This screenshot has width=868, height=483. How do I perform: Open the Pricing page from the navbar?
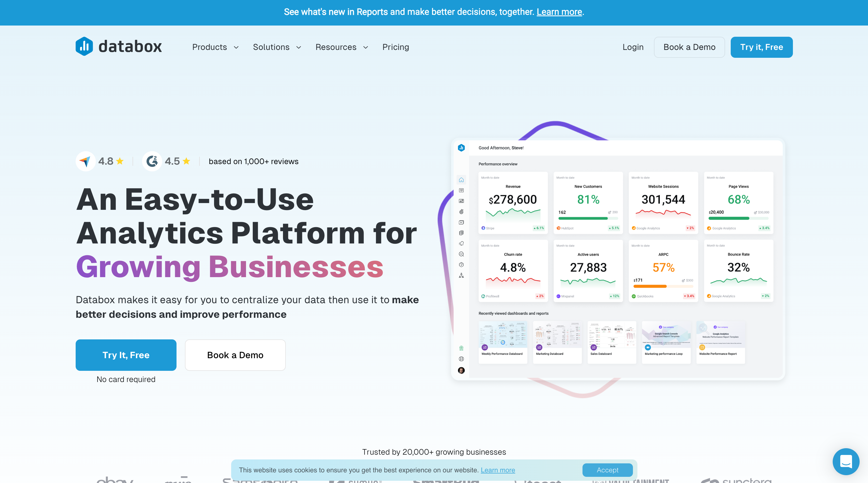[x=396, y=47]
